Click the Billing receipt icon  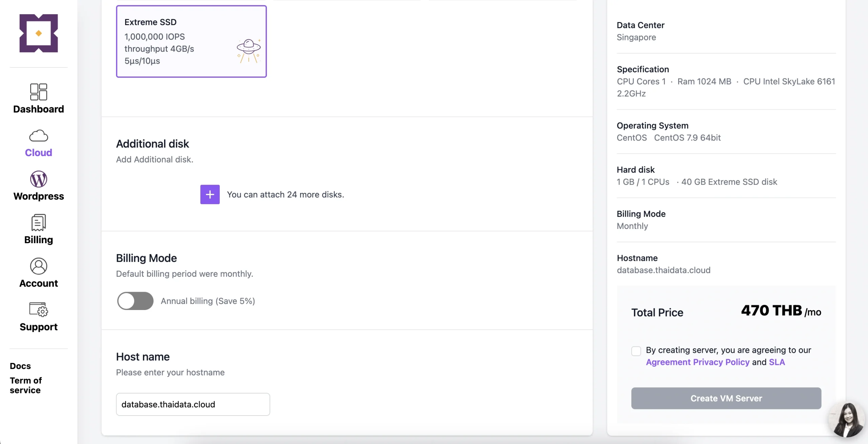[39, 223]
